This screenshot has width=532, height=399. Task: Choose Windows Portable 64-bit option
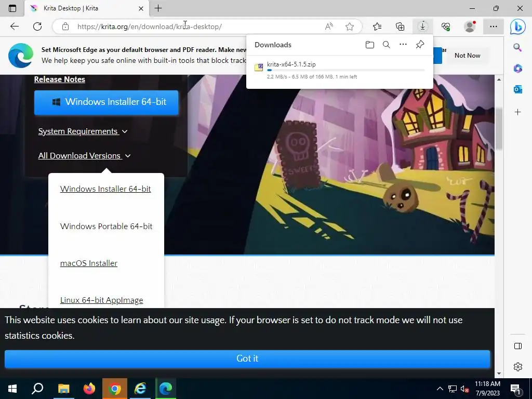click(x=106, y=227)
